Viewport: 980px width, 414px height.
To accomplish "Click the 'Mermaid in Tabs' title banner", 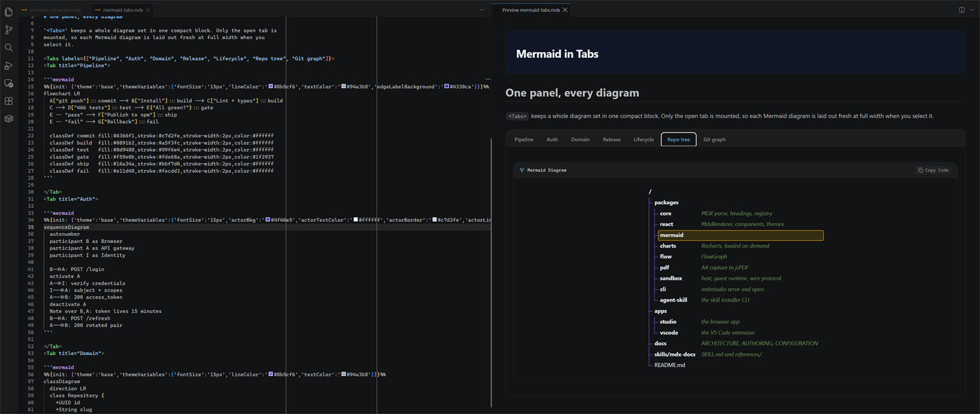I will point(735,52).
